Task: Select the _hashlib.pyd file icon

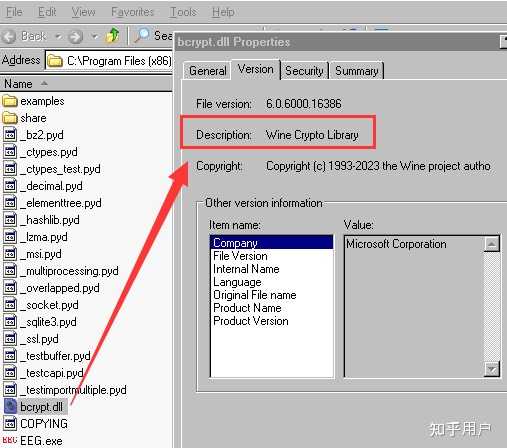Action: (10, 220)
